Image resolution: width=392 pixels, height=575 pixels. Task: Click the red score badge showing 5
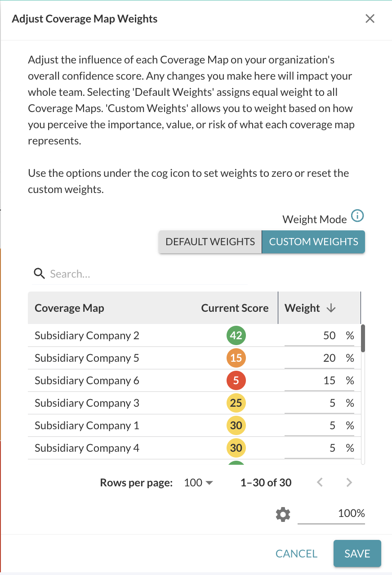point(236,380)
